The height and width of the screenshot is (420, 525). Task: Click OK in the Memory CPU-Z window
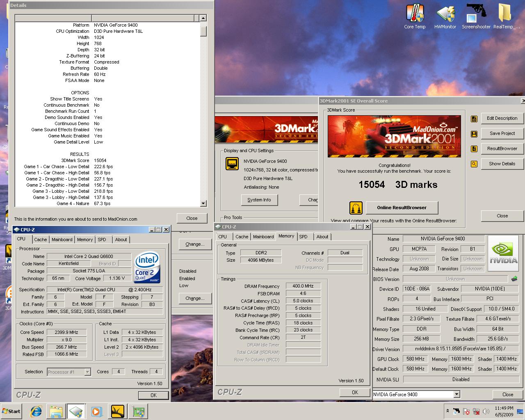(x=355, y=392)
